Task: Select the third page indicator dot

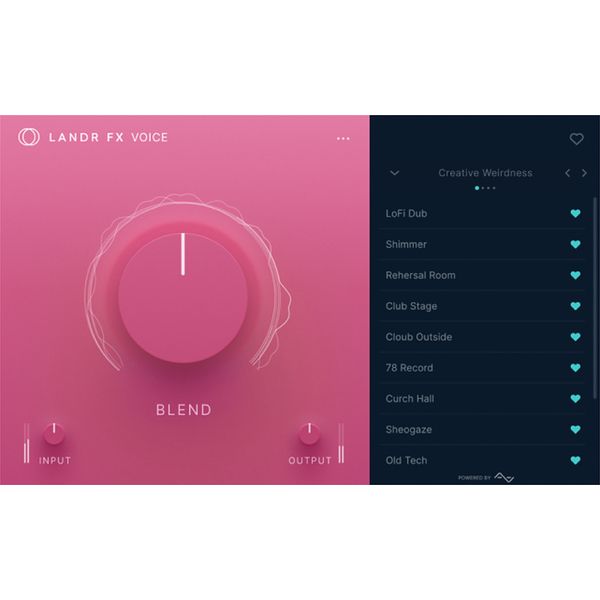Action: (x=488, y=188)
